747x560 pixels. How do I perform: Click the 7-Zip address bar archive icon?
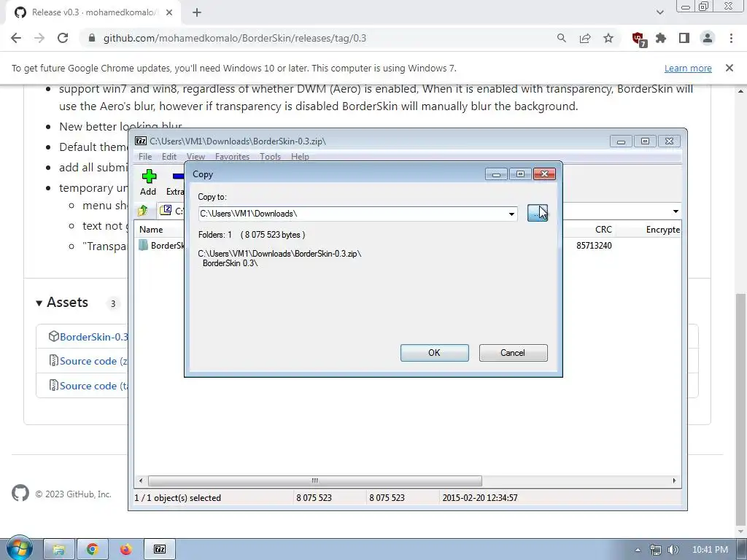coord(166,210)
